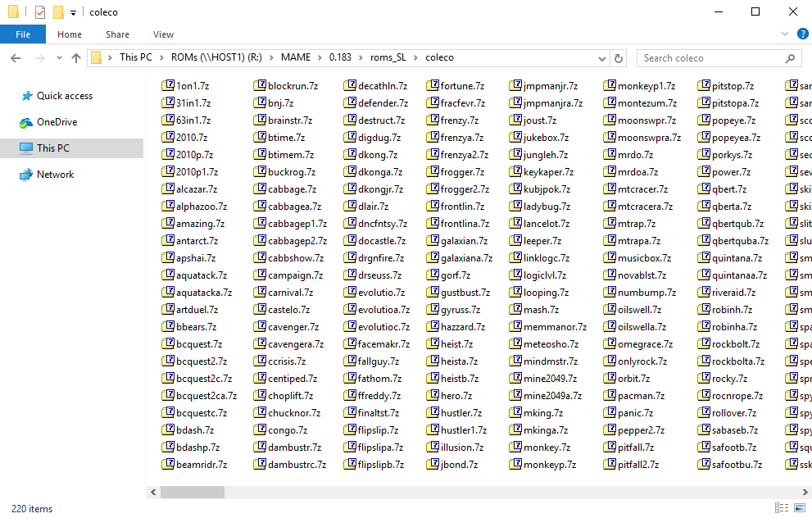Switch to Large Icons view in the status bar

(796, 509)
